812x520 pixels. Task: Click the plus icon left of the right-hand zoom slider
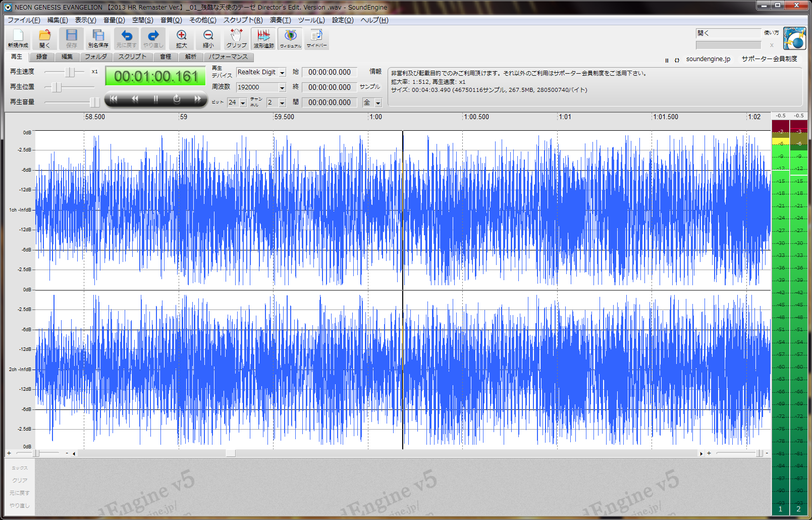click(x=709, y=453)
